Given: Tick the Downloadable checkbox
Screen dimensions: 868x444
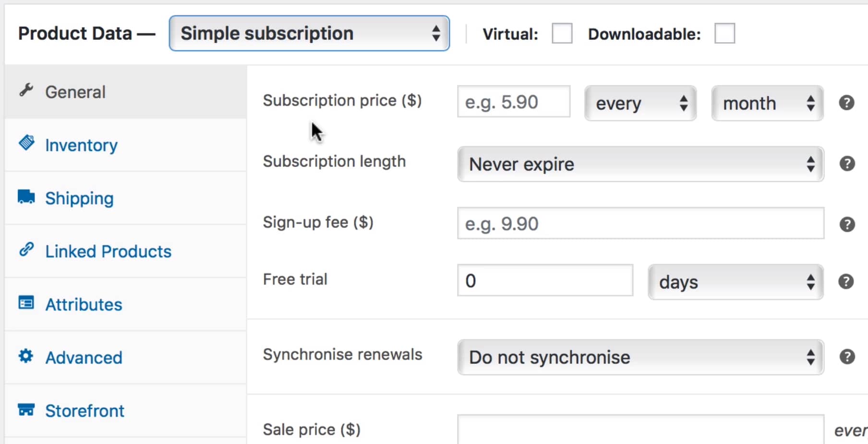Looking at the screenshot, I should click(724, 34).
